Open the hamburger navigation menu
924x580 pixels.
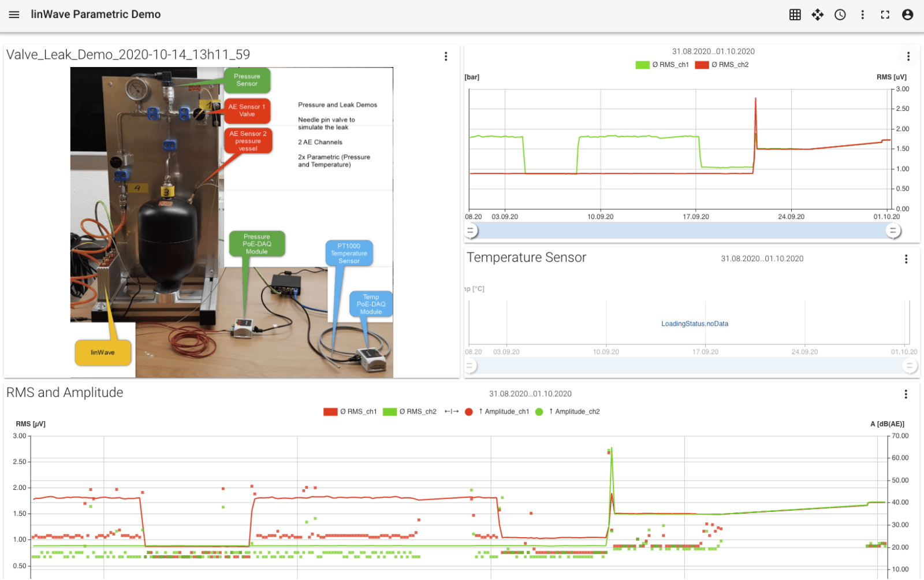(14, 14)
